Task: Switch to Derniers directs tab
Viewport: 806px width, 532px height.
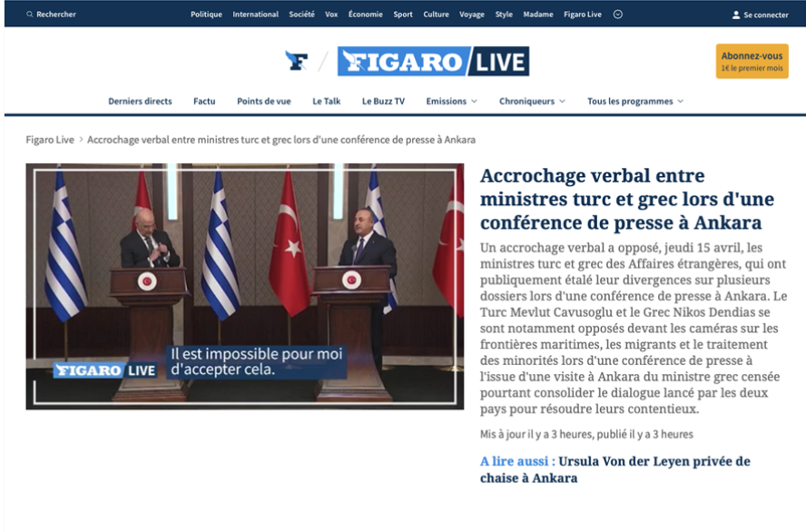Action: [140, 102]
